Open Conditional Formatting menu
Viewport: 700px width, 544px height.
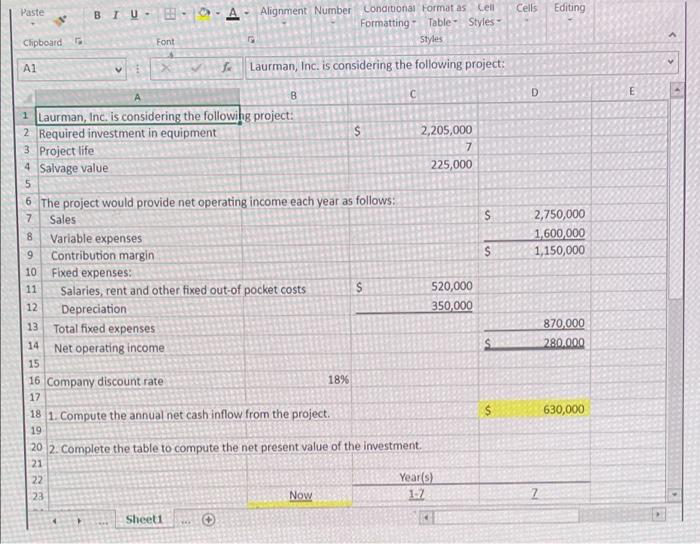388,16
